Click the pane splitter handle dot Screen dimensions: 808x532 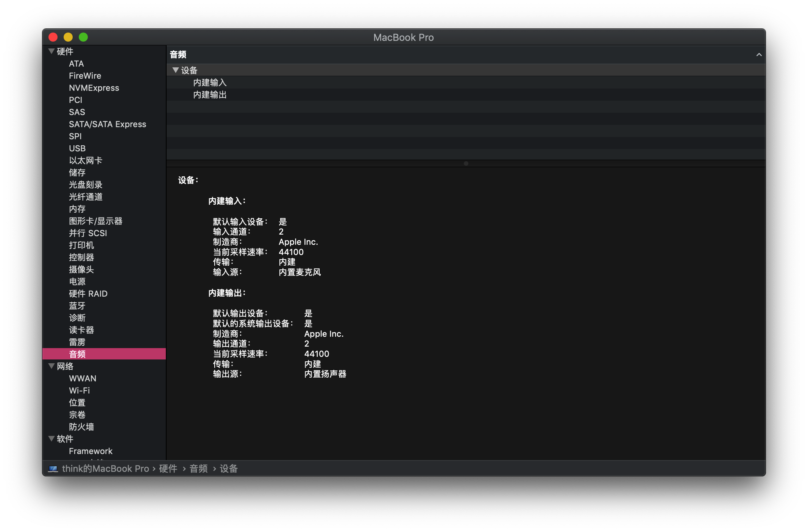(x=466, y=163)
